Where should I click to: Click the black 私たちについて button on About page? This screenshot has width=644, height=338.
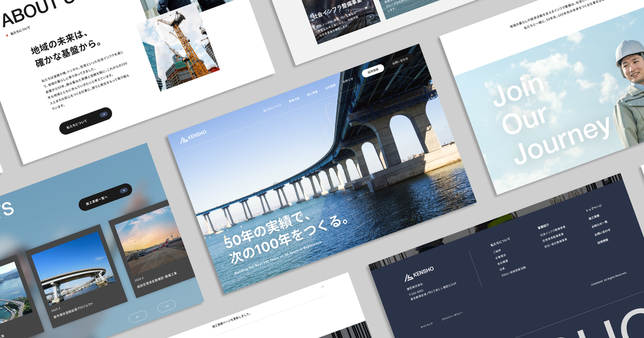tap(85, 121)
